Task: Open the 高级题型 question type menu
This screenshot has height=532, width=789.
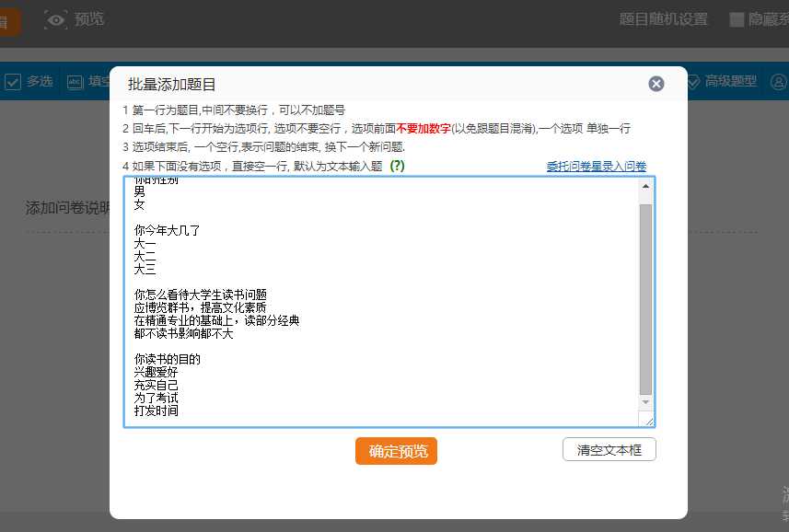Action: (730, 81)
